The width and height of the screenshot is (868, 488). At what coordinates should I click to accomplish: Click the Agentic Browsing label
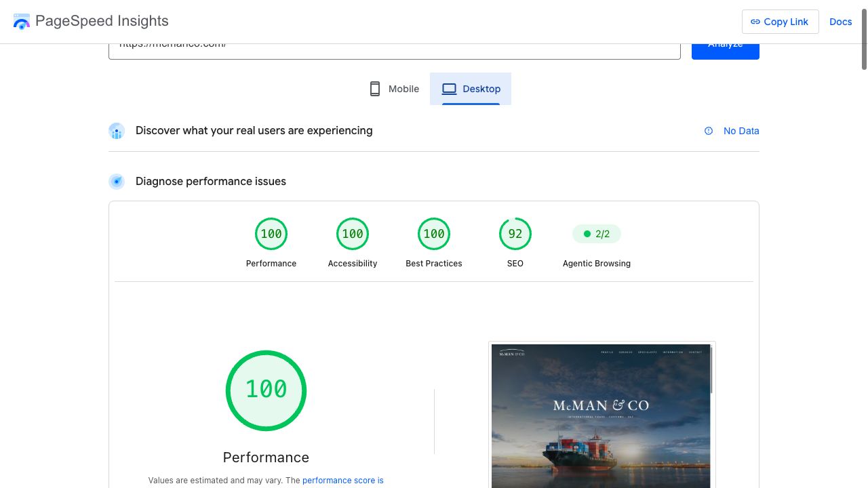pos(597,263)
